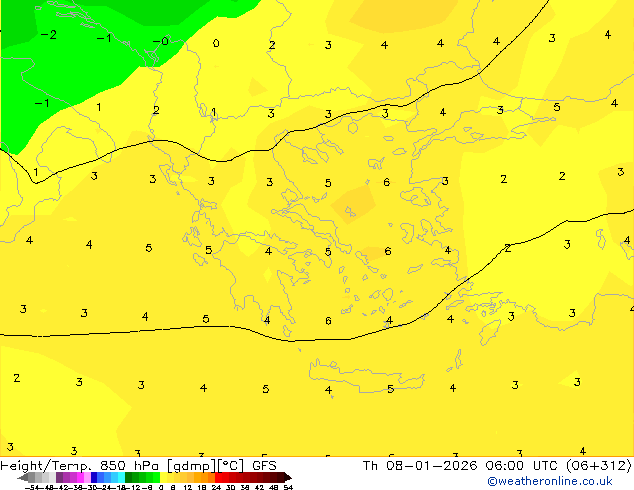Click the dark blue swatch in the legend

pyautogui.click(x=94, y=477)
